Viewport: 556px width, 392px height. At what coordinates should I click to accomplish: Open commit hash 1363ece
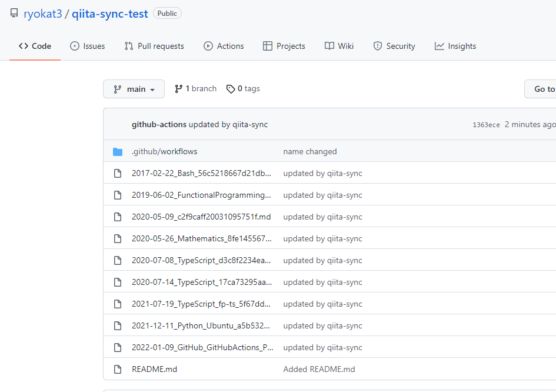(x=486, y=125)
